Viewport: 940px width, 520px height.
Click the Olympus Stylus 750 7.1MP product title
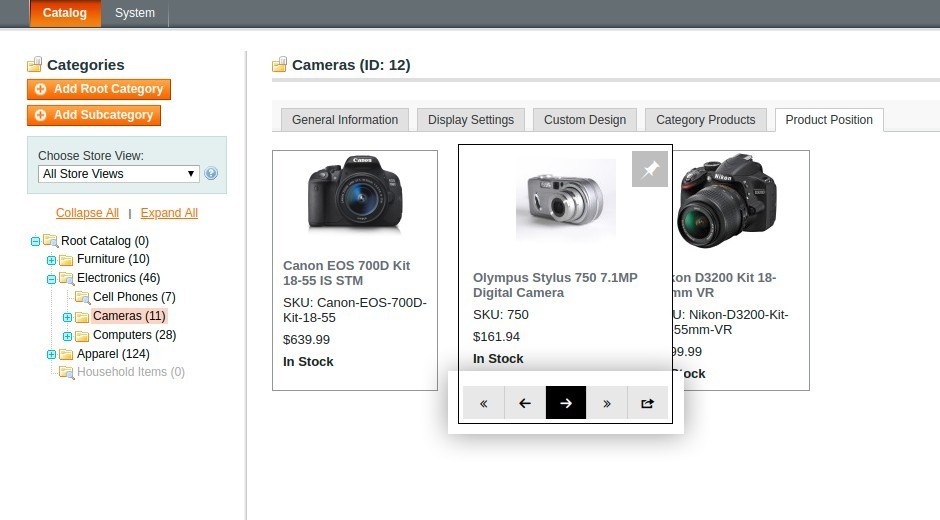(x=555, y=285)
